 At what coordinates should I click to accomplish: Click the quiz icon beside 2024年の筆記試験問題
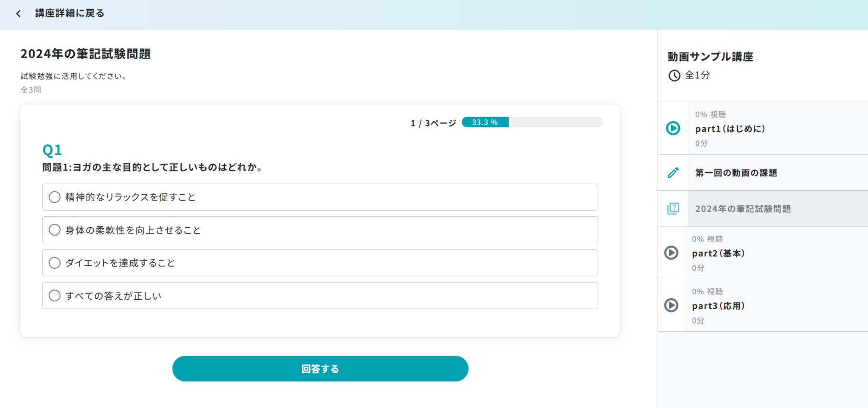(x=673, y=209)
